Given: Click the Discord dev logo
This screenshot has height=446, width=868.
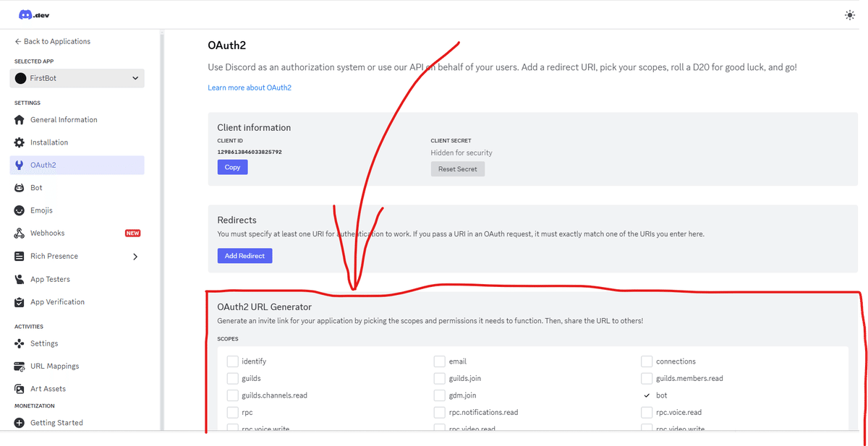Looking at the screenshot, I should tap(34, 15).
